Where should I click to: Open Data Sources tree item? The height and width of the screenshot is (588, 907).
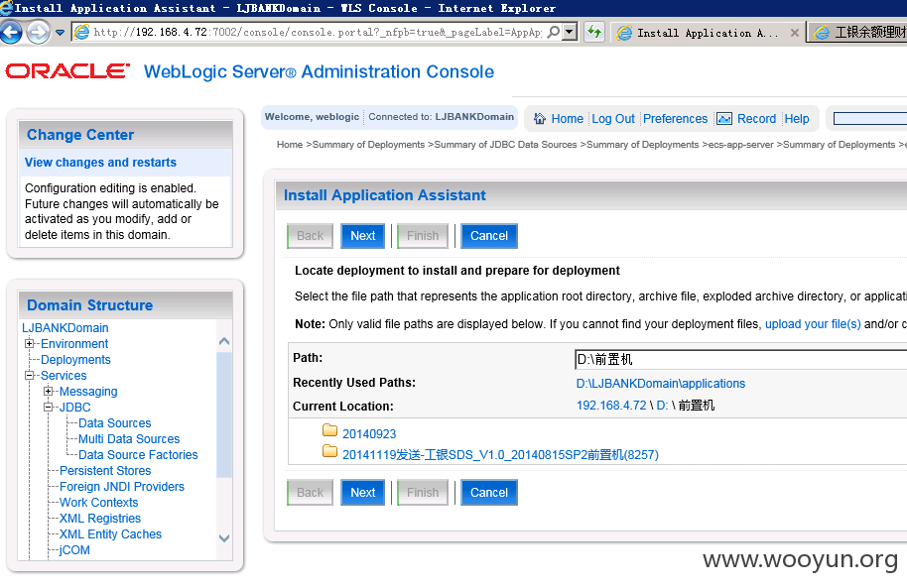(114, 423)
